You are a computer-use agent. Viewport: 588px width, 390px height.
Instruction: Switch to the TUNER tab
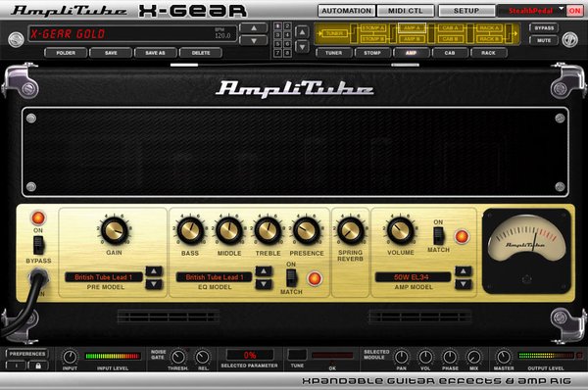coord(334,53)
